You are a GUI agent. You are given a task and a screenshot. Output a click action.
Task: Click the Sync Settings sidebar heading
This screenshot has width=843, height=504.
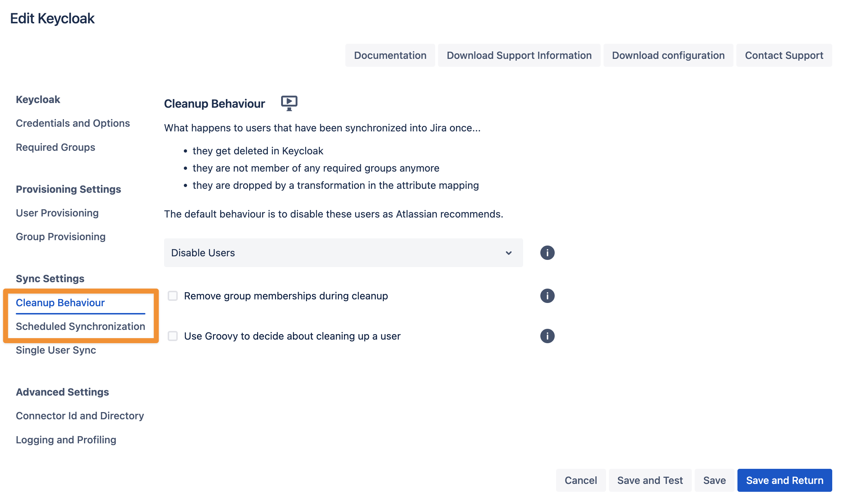point(50,279)
